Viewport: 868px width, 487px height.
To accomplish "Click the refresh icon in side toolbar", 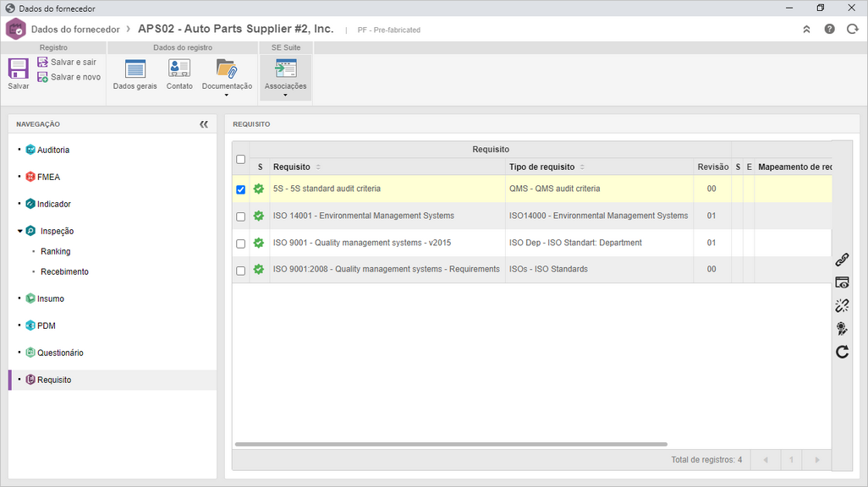I will [x=842, y=352].
